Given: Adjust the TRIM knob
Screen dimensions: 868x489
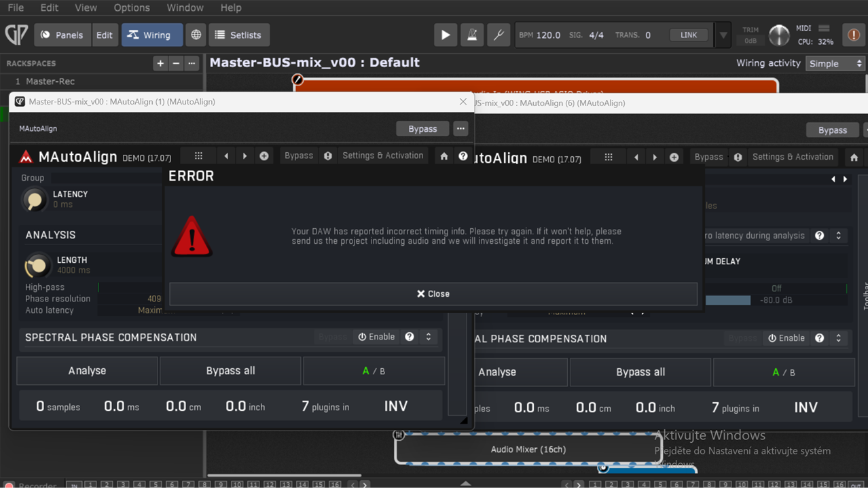Looking at the screenshot, I should point(778,35).
